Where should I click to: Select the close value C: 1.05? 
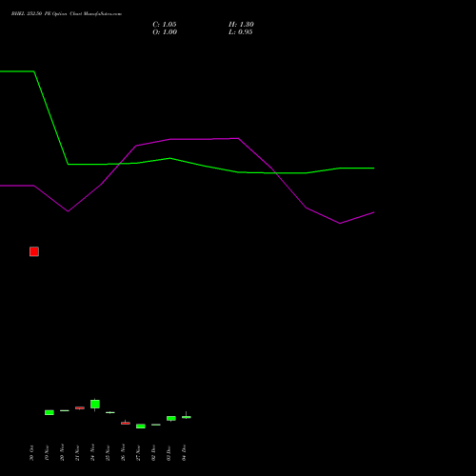pyautogui.click(x=165, y=25)
